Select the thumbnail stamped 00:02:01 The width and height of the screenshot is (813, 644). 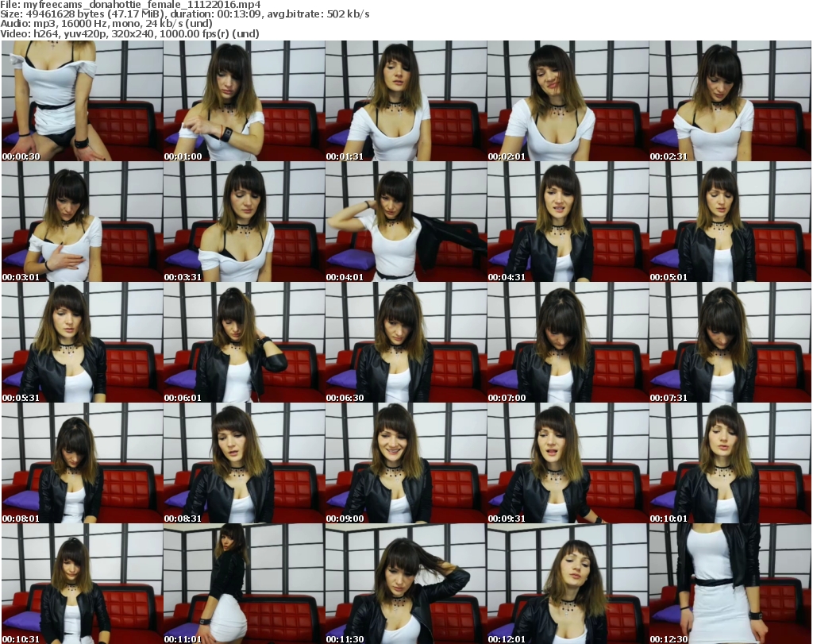(568, 101)
